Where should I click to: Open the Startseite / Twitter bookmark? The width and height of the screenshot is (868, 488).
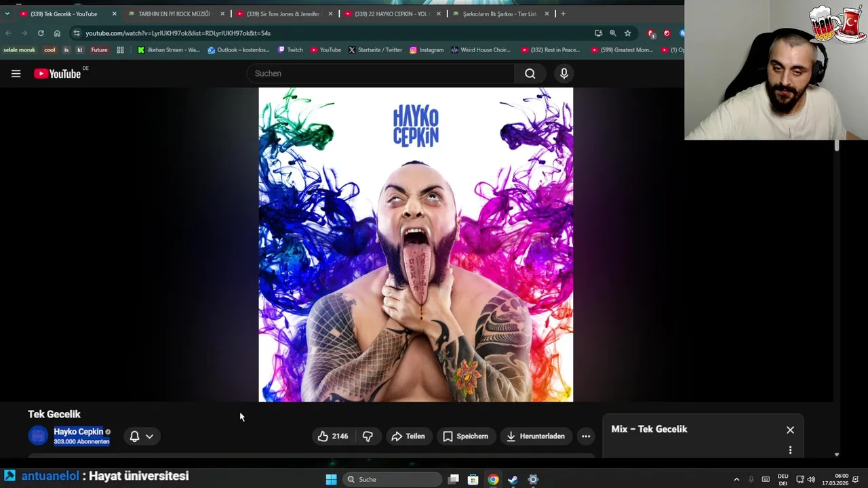(x=375, y=50)
